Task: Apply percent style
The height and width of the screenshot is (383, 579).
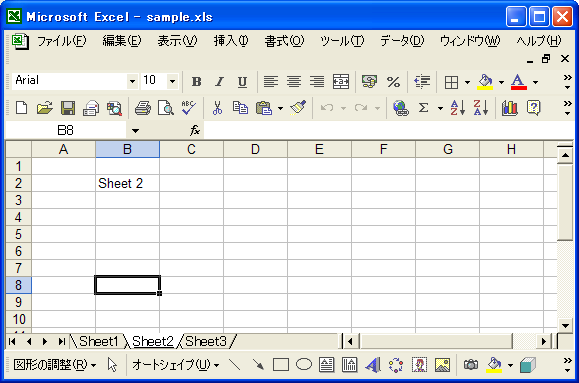Action: pyautogui.click(x=393, y=82)
